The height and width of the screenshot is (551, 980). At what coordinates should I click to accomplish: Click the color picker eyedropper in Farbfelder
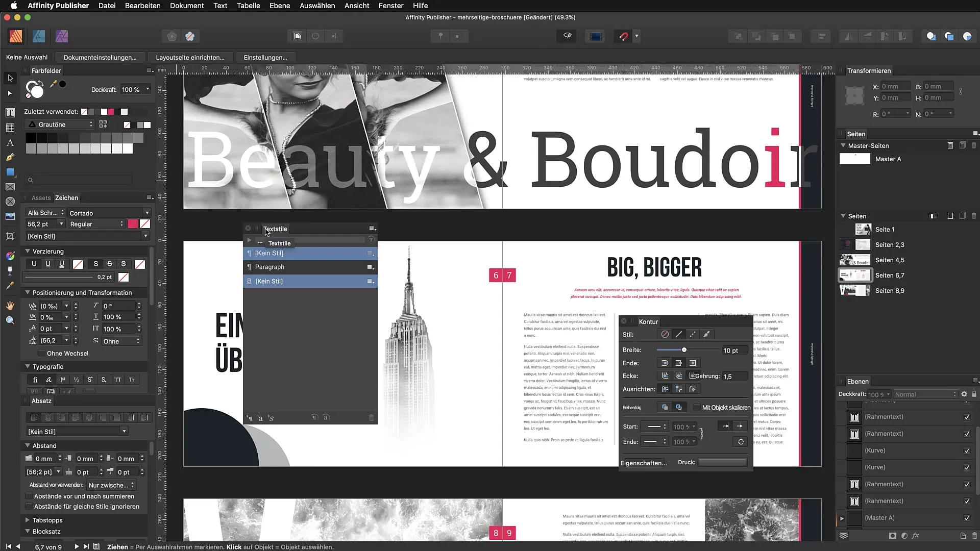point(53,84)
